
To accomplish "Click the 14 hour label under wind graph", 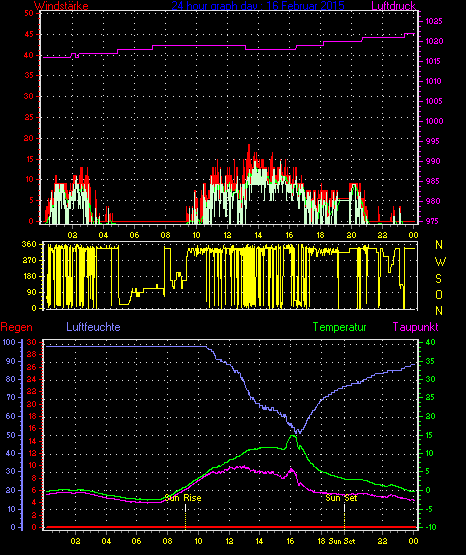I will coord(258,235).
